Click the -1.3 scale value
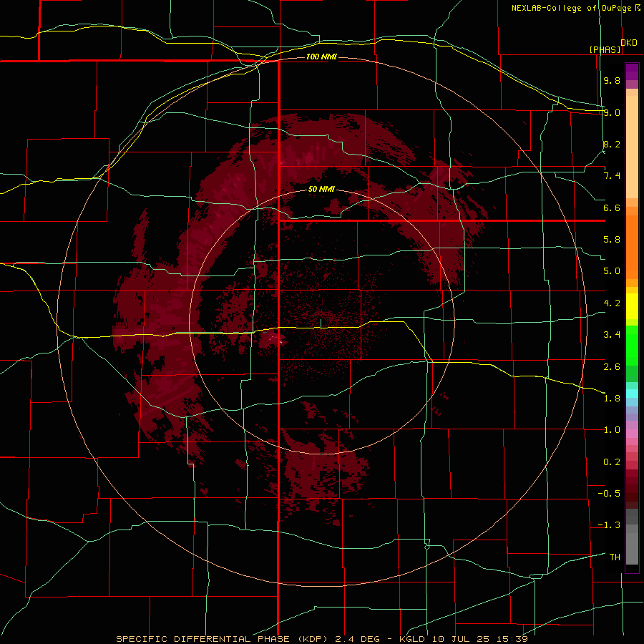The image size is (644, 644). tap(609, 525)
